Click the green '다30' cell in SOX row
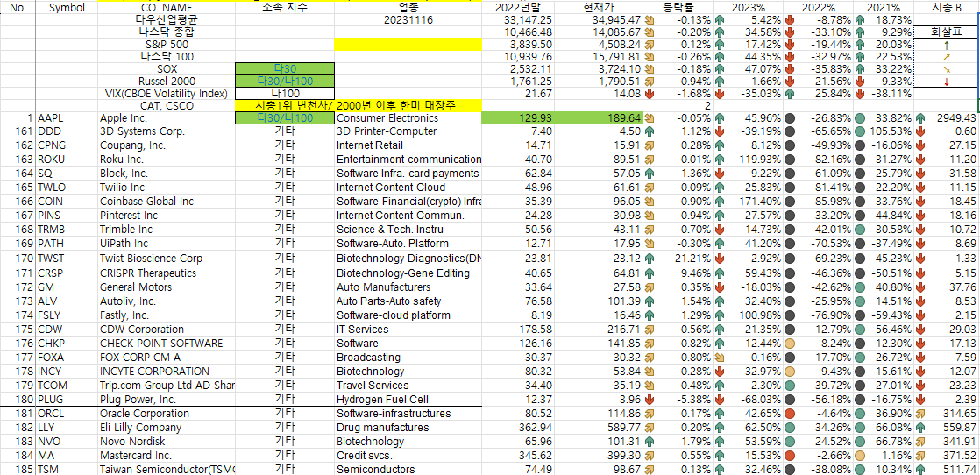 click(x=285, y=68)
